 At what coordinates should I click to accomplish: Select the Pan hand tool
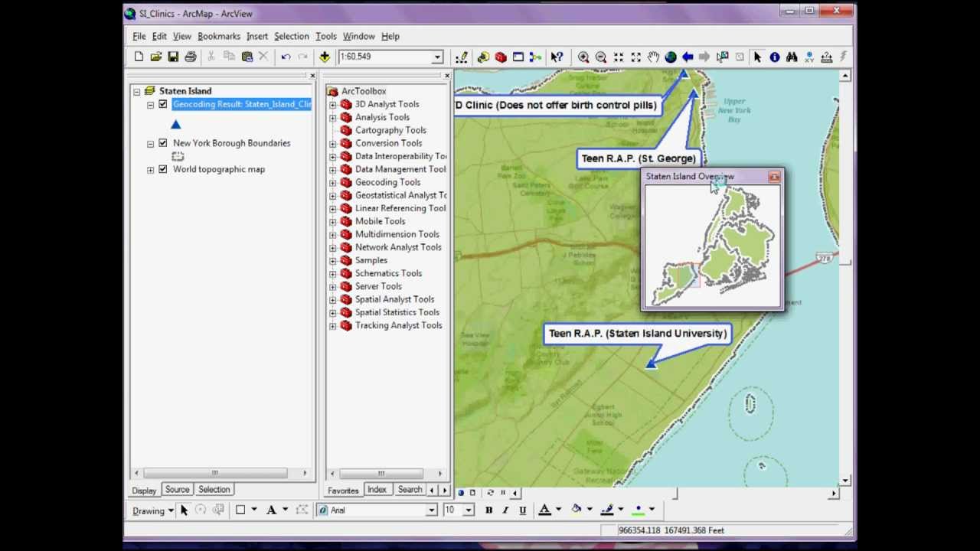click(653, 57)
